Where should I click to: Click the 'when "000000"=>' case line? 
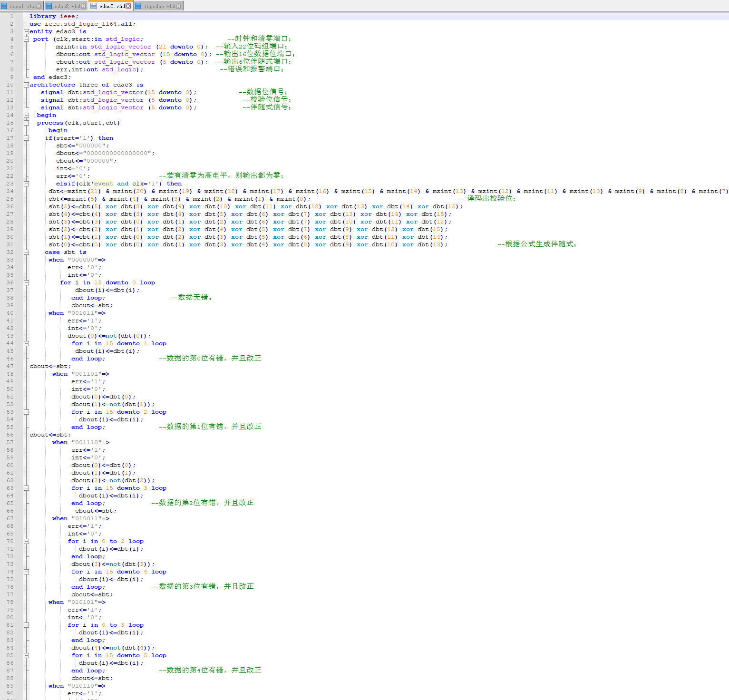click(77, 260)
